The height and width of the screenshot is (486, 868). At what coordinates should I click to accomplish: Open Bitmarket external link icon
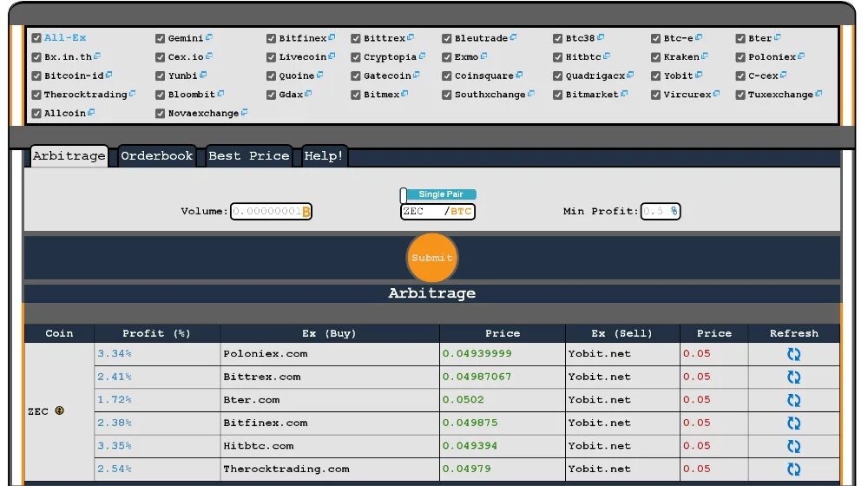(624, 94)
